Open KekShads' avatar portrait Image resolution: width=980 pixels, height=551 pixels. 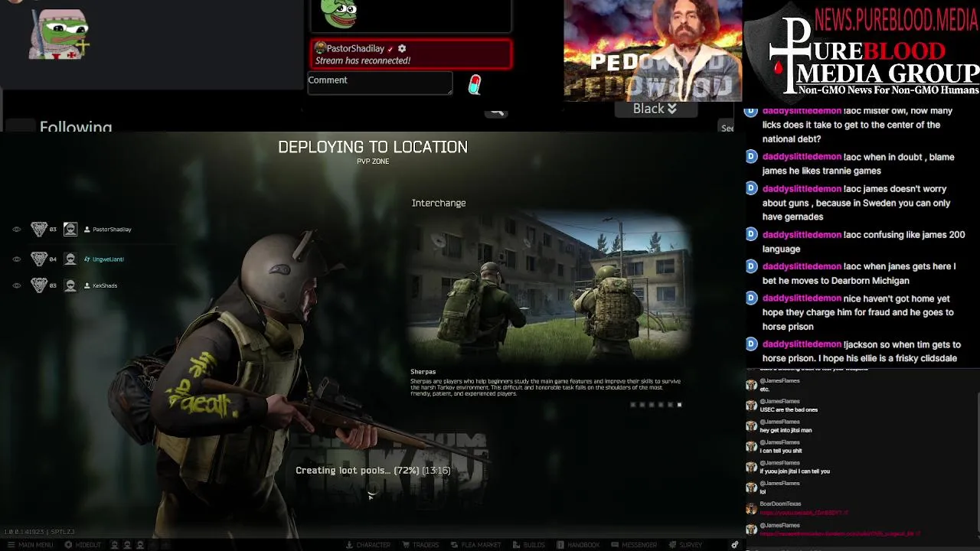pos(70,285)
